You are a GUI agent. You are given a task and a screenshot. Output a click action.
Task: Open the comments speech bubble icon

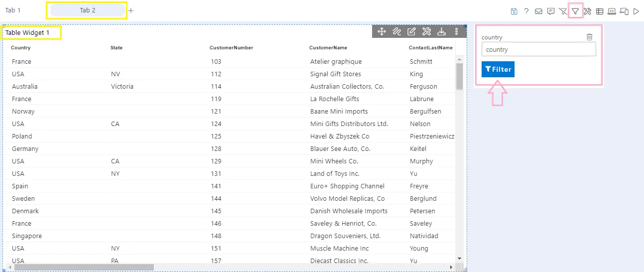pyautogui.click(x=550, y=11)
